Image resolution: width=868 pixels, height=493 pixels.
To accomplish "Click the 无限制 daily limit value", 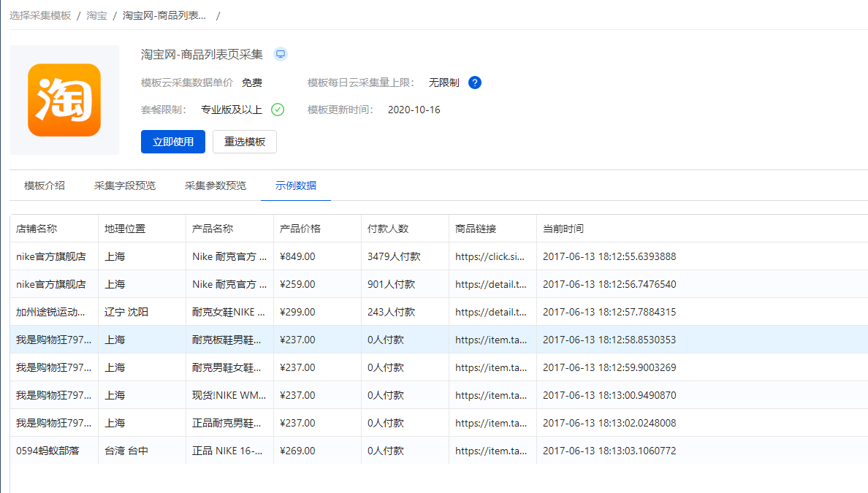I will pos(444,83).
